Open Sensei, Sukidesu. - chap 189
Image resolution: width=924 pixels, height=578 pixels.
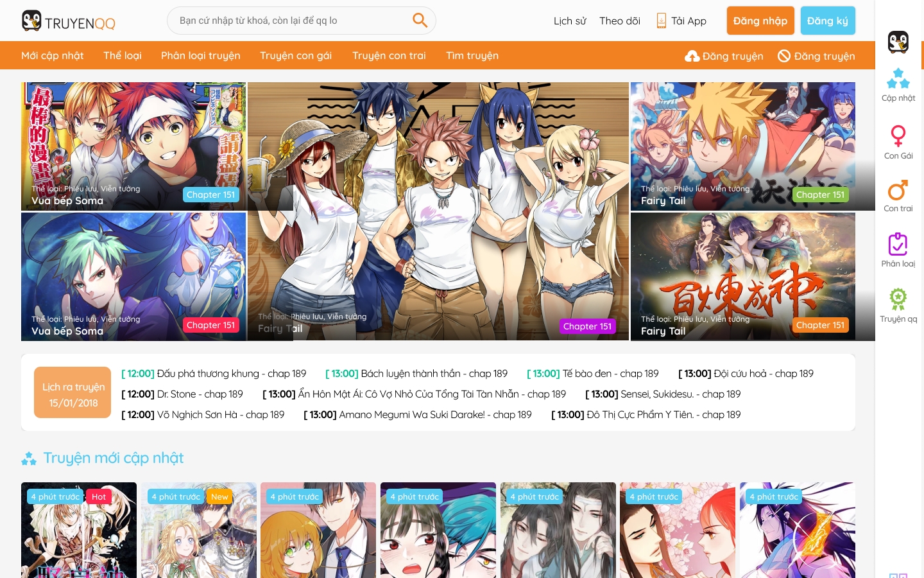pyautogui.click(x=663, y=394)
